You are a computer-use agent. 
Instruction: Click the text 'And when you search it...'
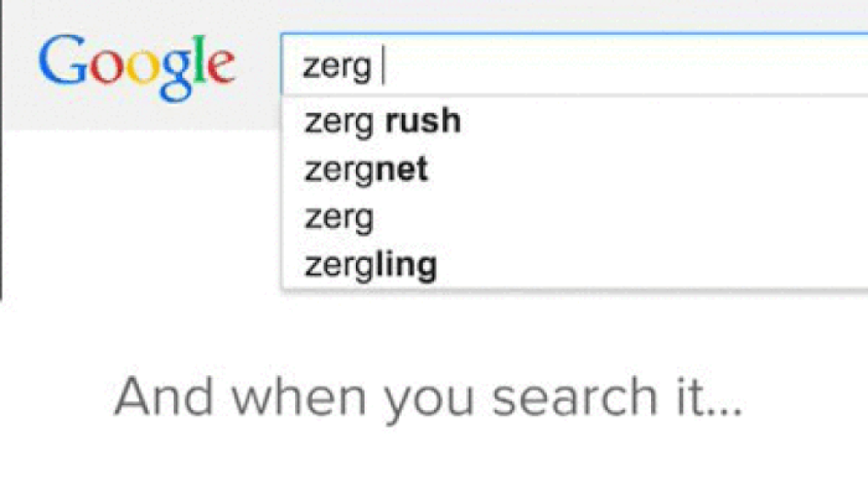click(428, 394)
